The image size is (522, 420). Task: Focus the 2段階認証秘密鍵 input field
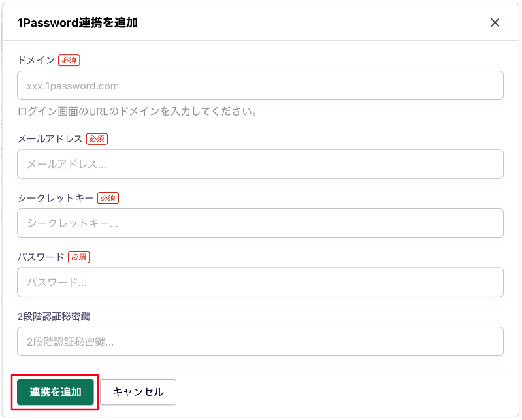(x=260, y=341)
